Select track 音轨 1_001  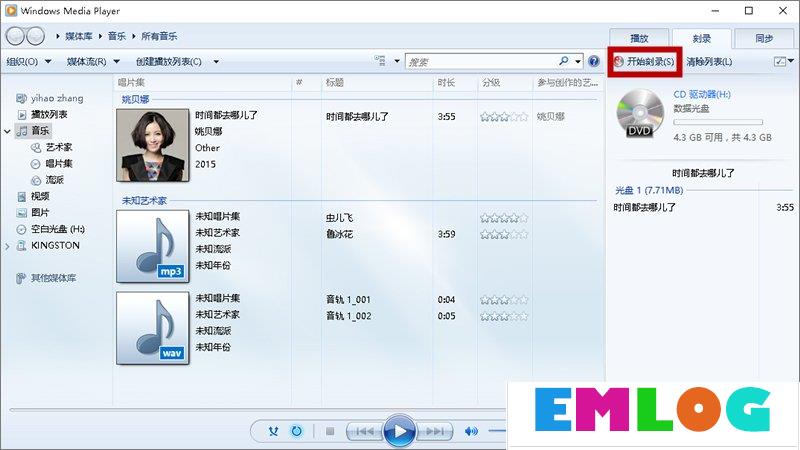348,299
